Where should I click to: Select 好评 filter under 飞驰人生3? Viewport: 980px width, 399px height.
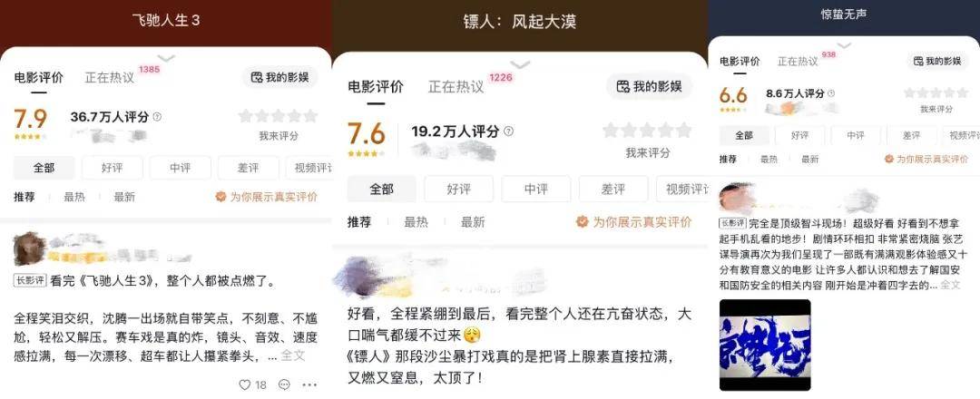[x=112, y=168]
